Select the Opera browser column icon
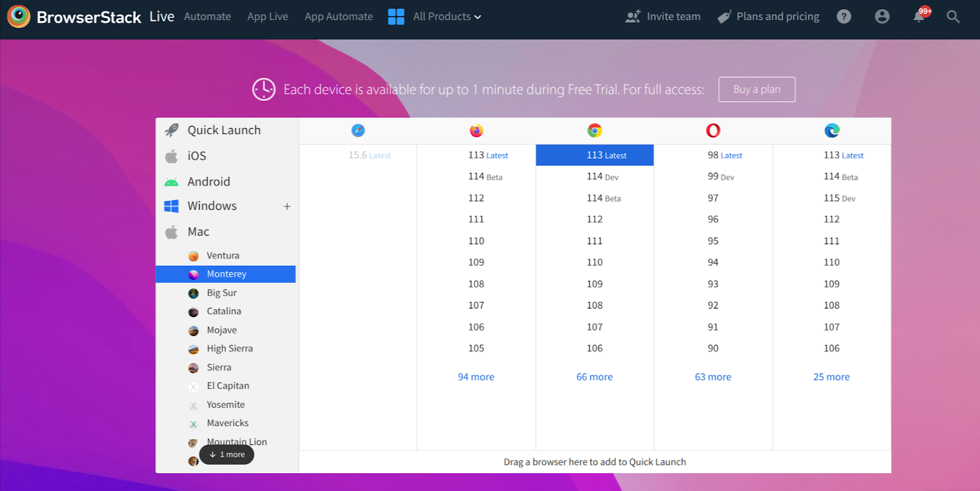The width and height of the screenshot is (980, 491). tap(713, 130)
